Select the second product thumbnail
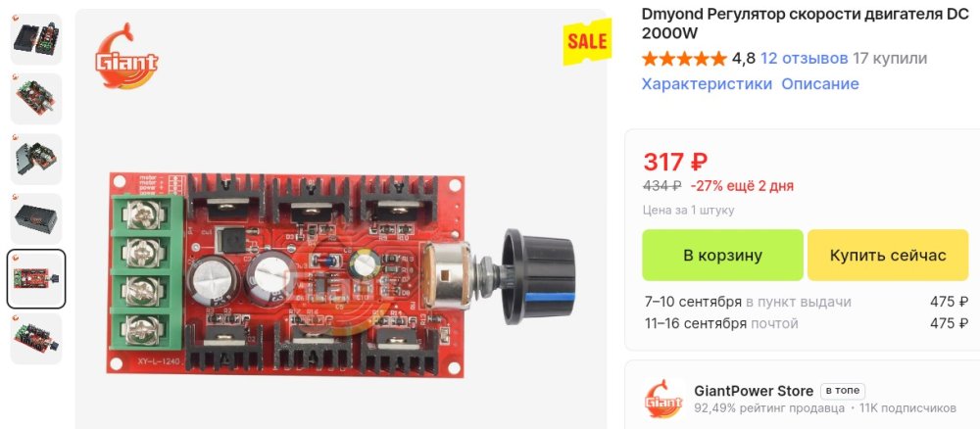This screenshot has width=980, height=429. point(36,99)
